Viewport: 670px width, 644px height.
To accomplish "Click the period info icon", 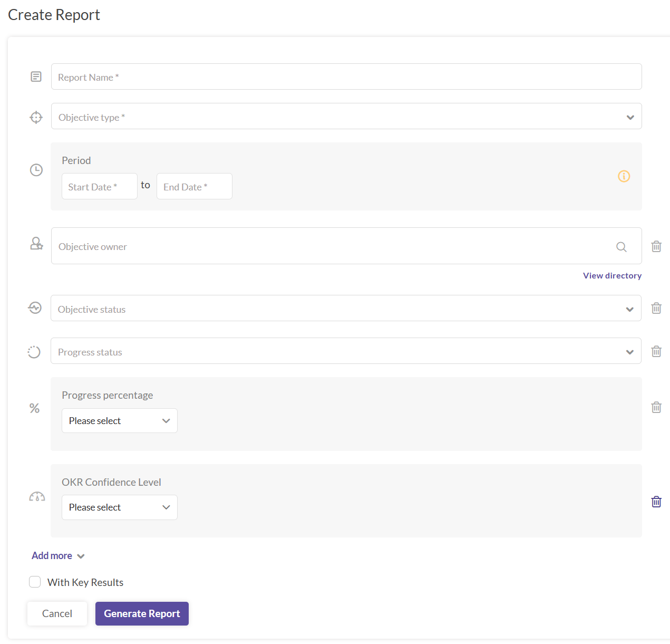I will pyautogui.click(x=624, y=176).
